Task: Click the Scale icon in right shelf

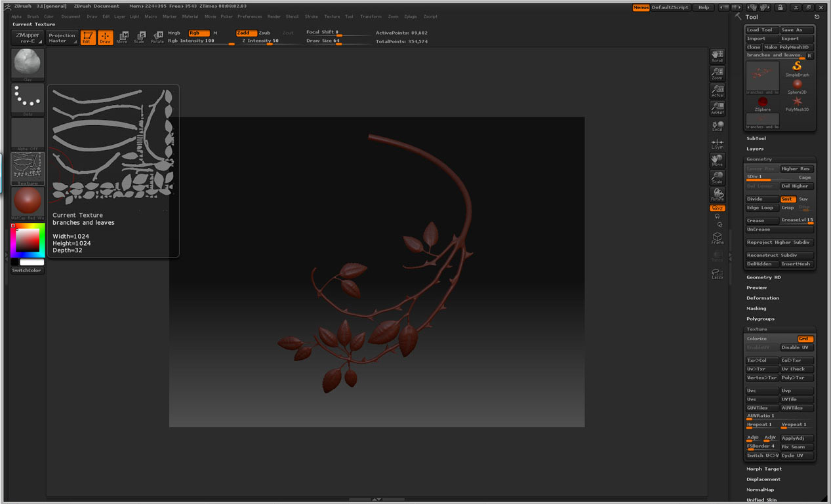Action: pyautogui.click(x=718, y=177)
